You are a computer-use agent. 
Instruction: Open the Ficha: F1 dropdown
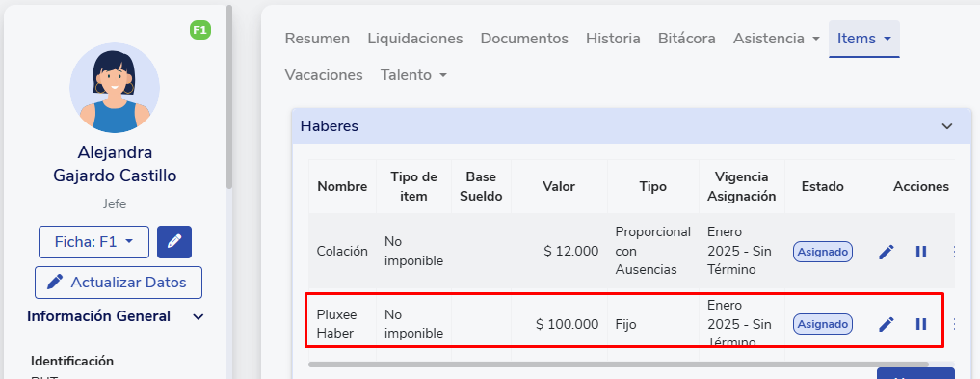pos(93,242)
